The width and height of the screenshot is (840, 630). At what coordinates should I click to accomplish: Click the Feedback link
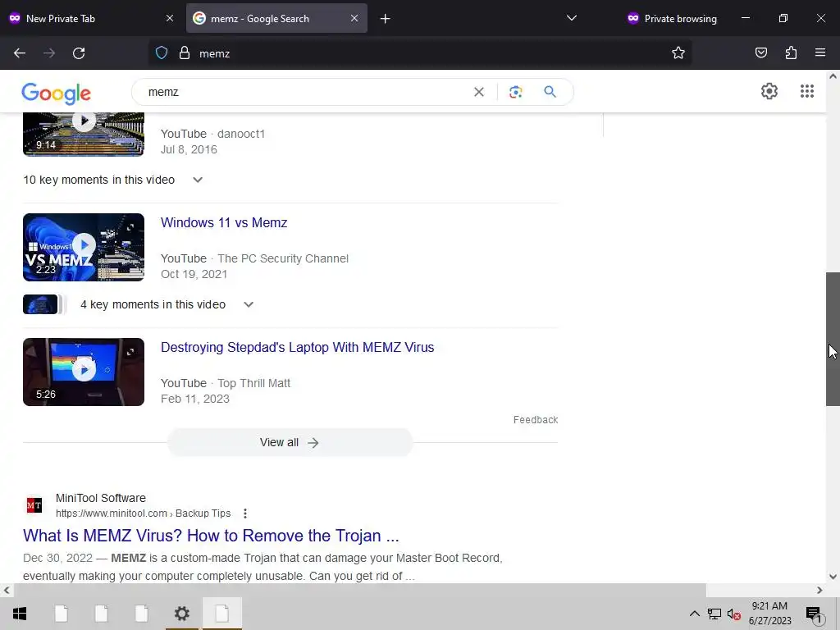tap(536, 420)
